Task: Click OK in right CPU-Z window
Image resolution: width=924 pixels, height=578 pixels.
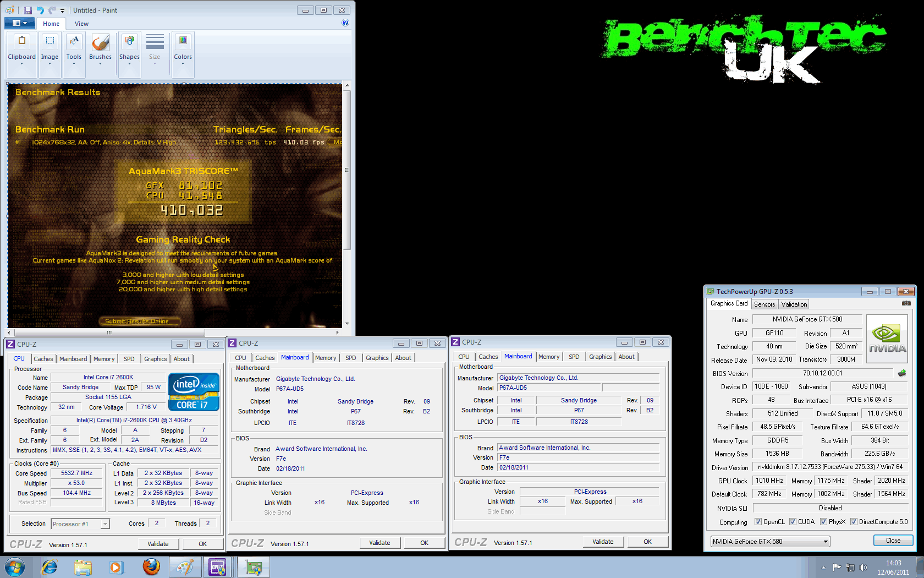Action: [647, 542]
